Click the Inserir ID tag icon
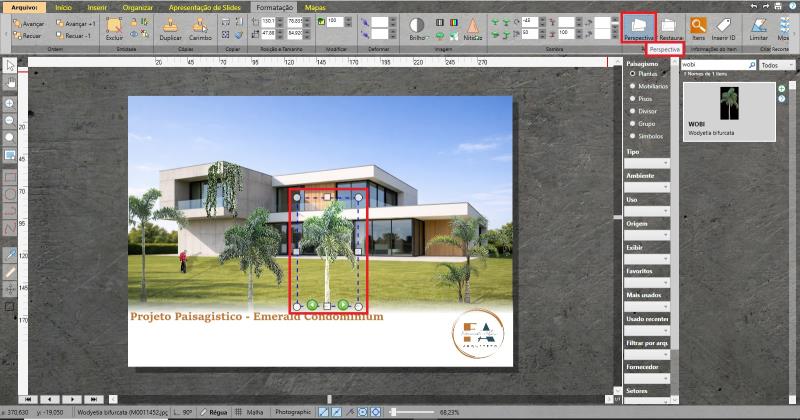Screen dimensions: 800x420 coord(725,27)
